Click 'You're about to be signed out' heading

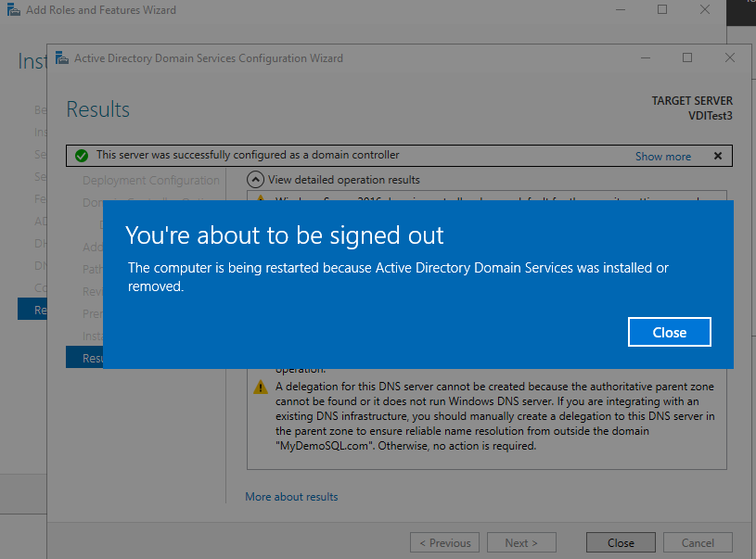[285, 235]
